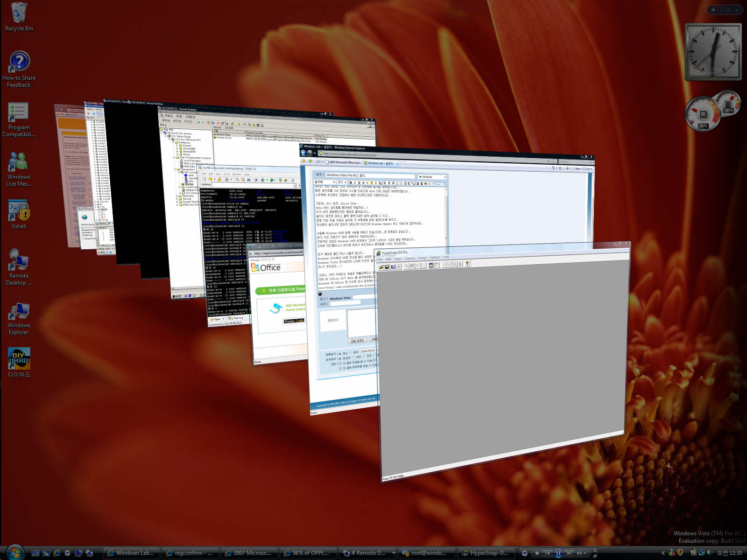Click Underline icon in blog editor
The height and width of the screenshot is (560, 747).
pos(359,182)
